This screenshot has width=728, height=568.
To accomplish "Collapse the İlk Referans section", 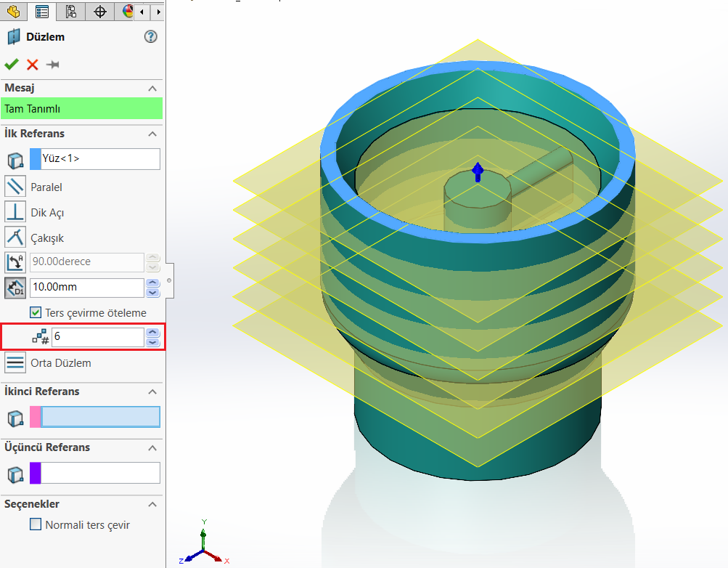I will (152, 134).
